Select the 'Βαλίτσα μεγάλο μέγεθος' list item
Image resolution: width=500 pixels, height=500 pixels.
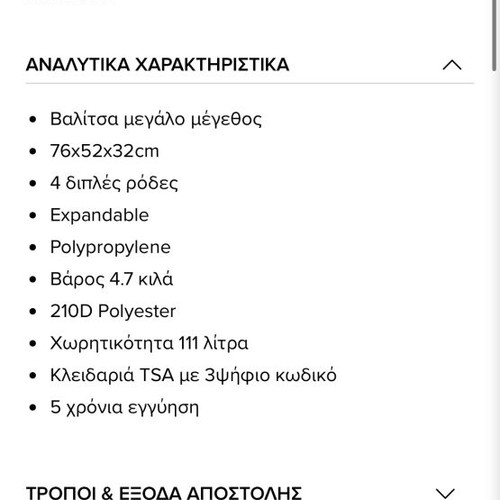pos(156,119)
